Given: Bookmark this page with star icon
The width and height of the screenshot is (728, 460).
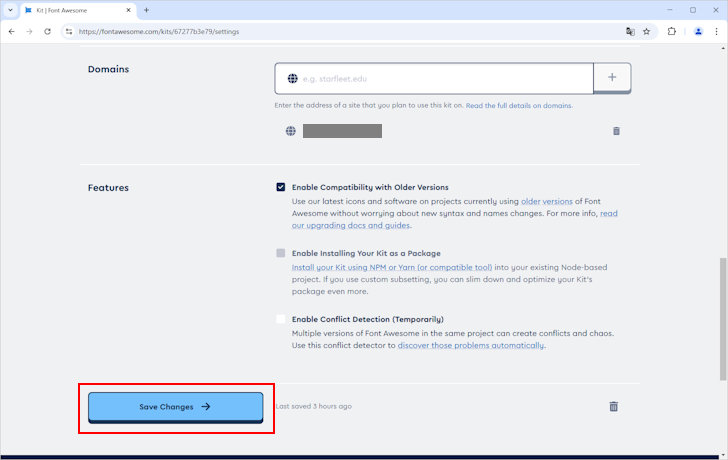Looking at the screenshot, I should [x=646, y=31].
